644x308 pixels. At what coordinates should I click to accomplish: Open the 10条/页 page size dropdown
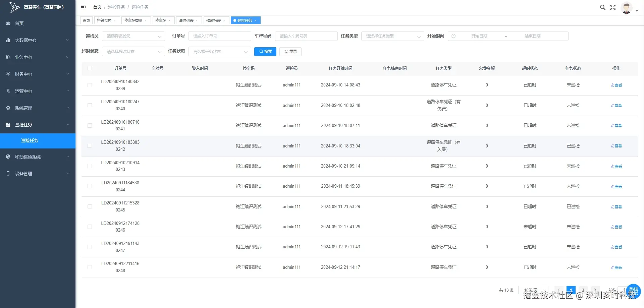(x=533, y=290)
